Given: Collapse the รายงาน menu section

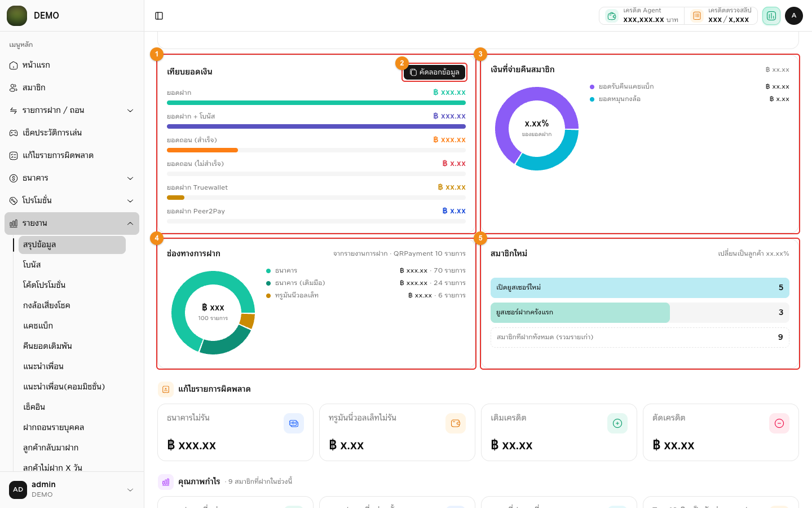Looking at the screenshot, I should 72,224.
